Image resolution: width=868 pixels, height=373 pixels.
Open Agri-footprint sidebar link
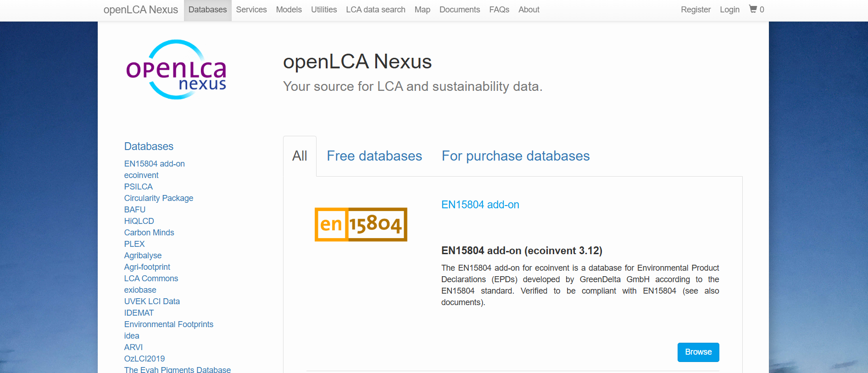tap(147, 267)
